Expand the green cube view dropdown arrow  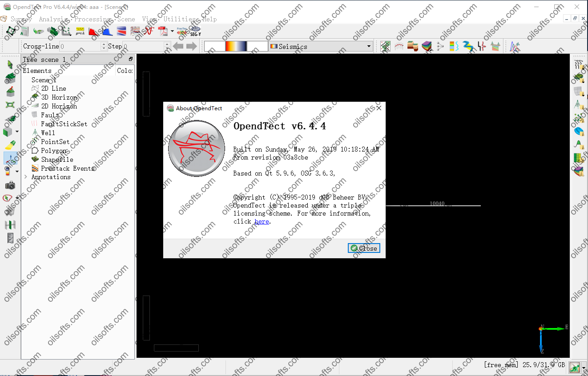click(17, 132)
